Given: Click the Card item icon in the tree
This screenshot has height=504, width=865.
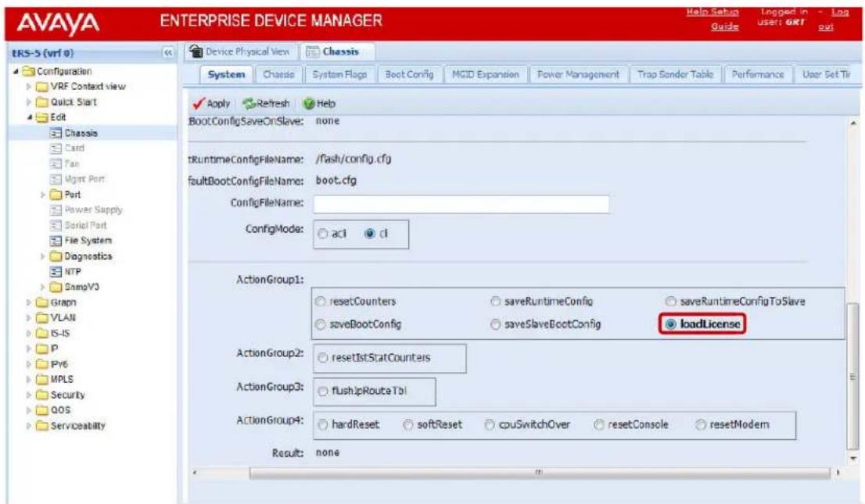Looking at the screenshot, I should coord(56,148).
